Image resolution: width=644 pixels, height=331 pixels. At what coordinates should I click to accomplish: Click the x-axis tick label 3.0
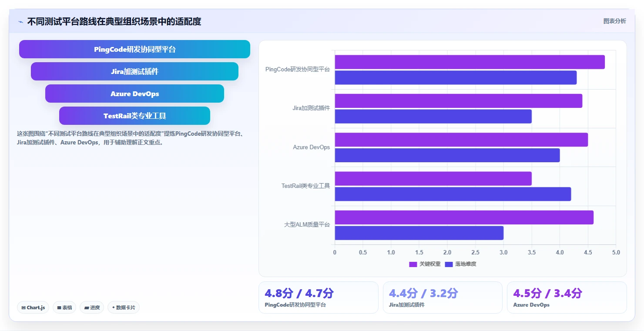[x=503, y=252]
